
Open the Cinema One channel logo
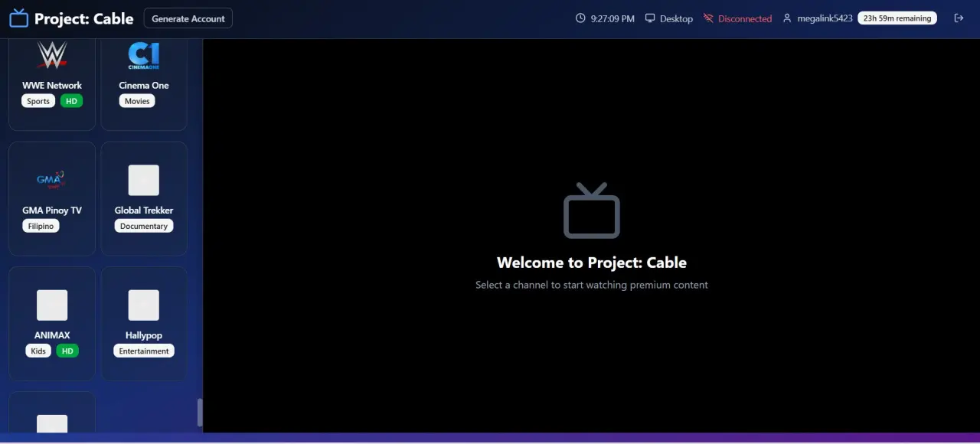144,55
